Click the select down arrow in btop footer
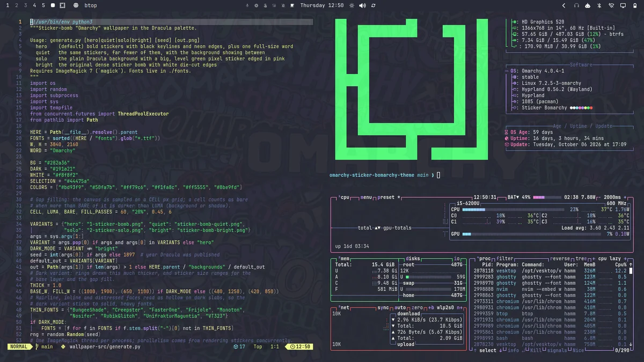 [501, 350]
